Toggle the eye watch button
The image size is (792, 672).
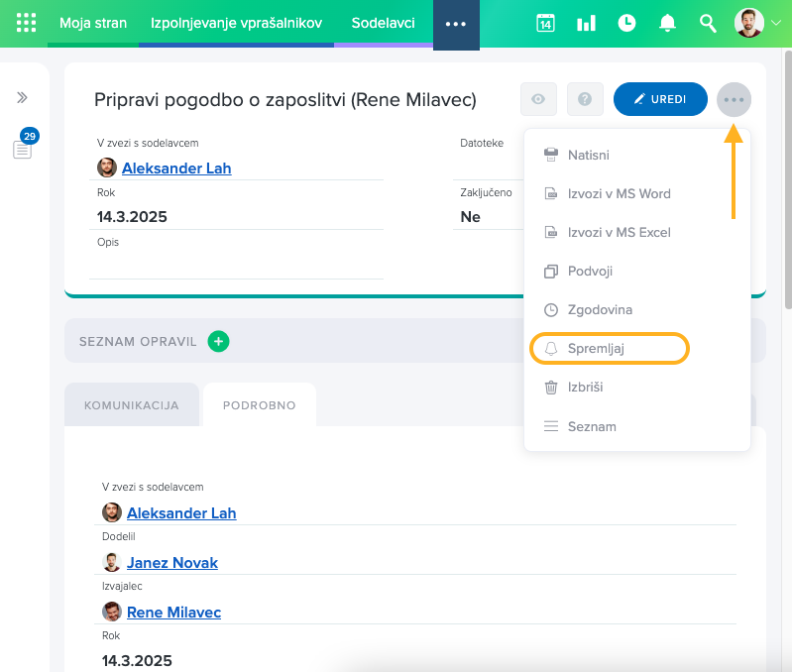[x=538, y=99]
